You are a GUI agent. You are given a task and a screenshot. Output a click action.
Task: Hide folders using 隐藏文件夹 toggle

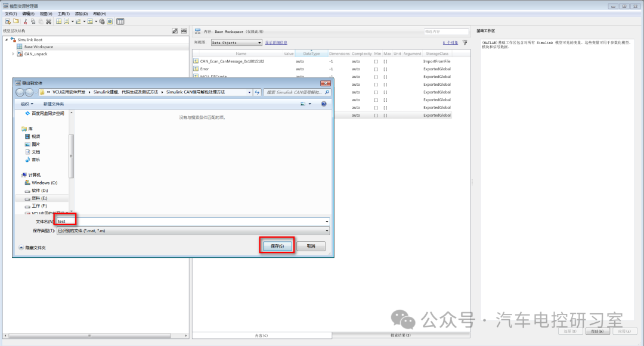32,248
